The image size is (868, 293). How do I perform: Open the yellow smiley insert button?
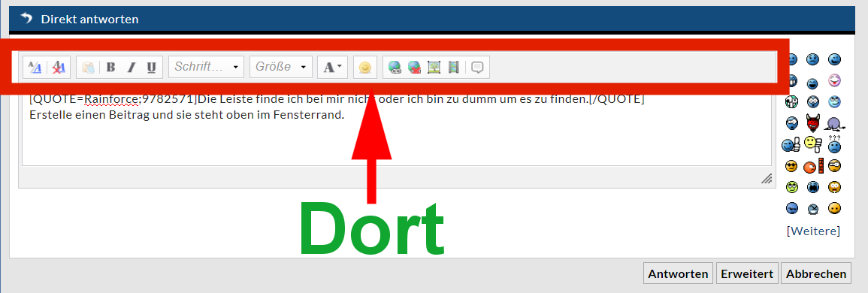364,67
